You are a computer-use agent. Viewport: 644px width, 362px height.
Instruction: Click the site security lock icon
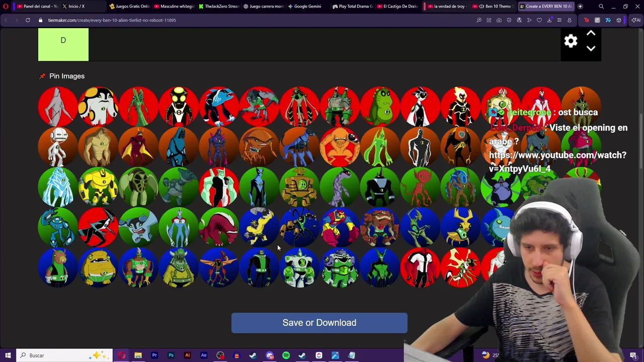[40, 20]
